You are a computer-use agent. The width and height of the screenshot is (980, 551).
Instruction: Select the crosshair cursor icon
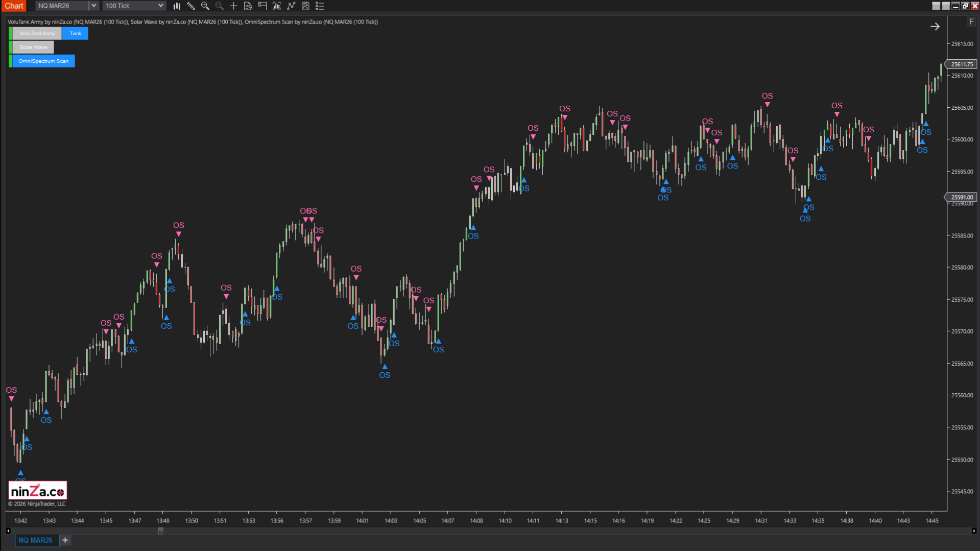[234, 6]
